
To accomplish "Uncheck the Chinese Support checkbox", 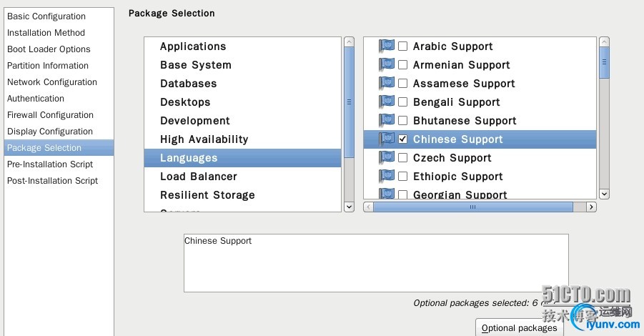I will coord(403,139).
